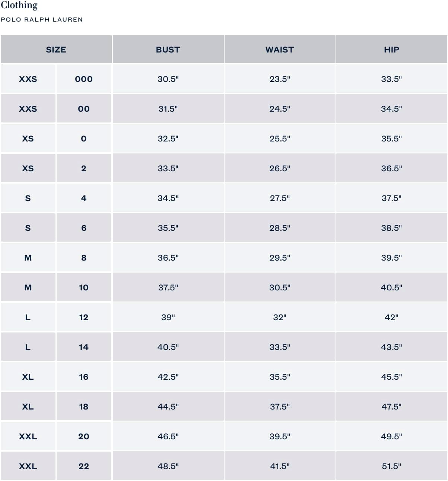Select numeric size 16 cell
Screen dimensions: 448x481
pyautogui.click(x=84, y=377)
